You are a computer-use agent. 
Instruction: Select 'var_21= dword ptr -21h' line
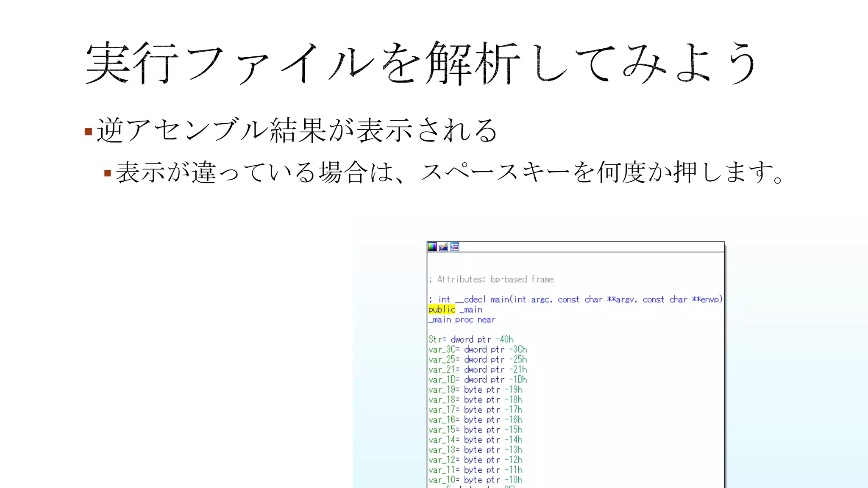tap(478, 369)
